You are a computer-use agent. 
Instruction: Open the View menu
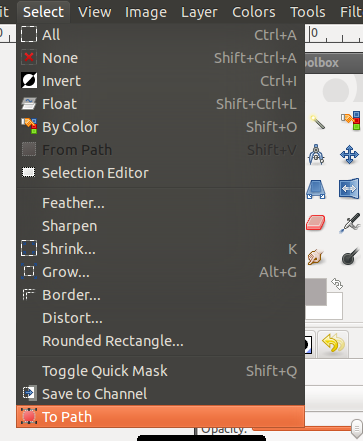tap(95, 12)
